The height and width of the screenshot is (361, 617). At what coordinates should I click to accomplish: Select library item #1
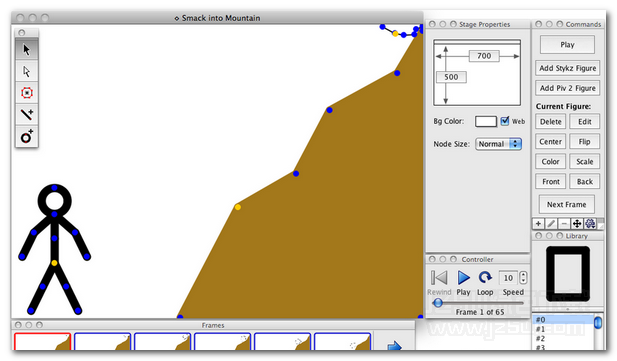563,329
